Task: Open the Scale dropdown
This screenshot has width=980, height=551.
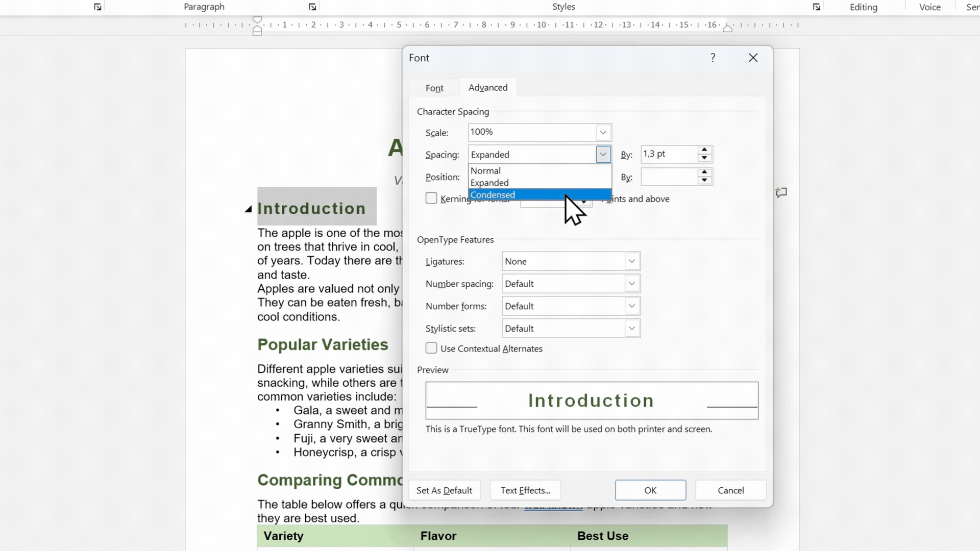Action: click(x=603, y=132)
